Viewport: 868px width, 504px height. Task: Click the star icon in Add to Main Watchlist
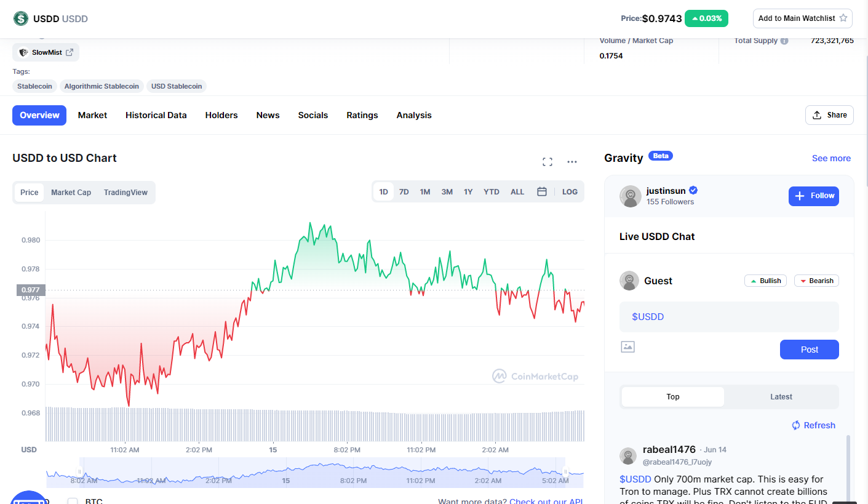(843, 18)
